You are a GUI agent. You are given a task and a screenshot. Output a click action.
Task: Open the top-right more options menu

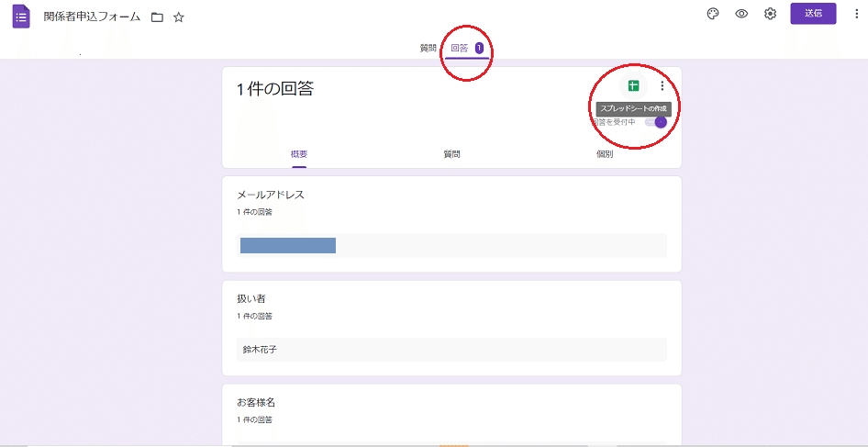pos(857,14)
